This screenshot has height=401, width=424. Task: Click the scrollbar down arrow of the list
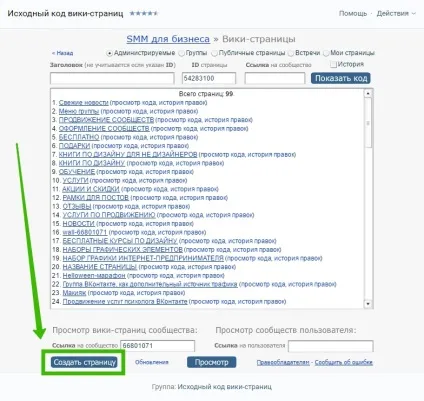[368, 304]
